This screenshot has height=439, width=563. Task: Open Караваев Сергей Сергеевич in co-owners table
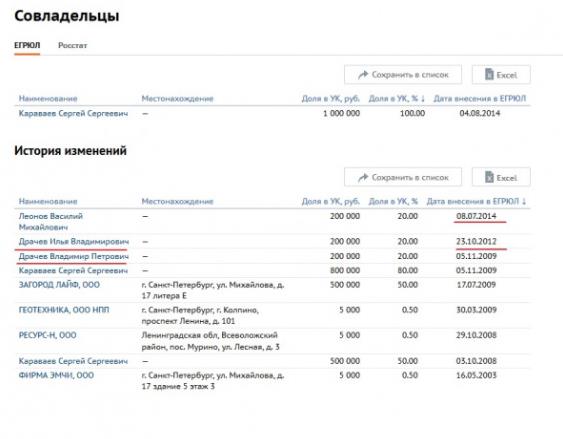click(x=73, y=113)
